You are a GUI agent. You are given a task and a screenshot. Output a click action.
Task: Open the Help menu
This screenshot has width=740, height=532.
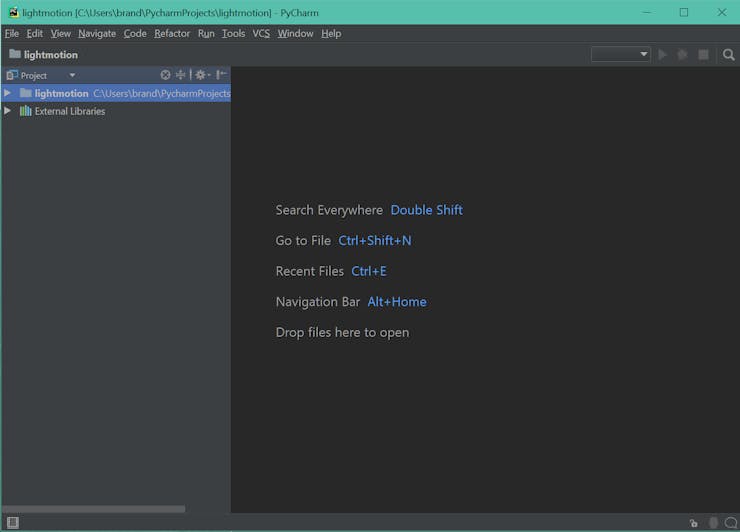pyautogui.click(x=331, y=34)
